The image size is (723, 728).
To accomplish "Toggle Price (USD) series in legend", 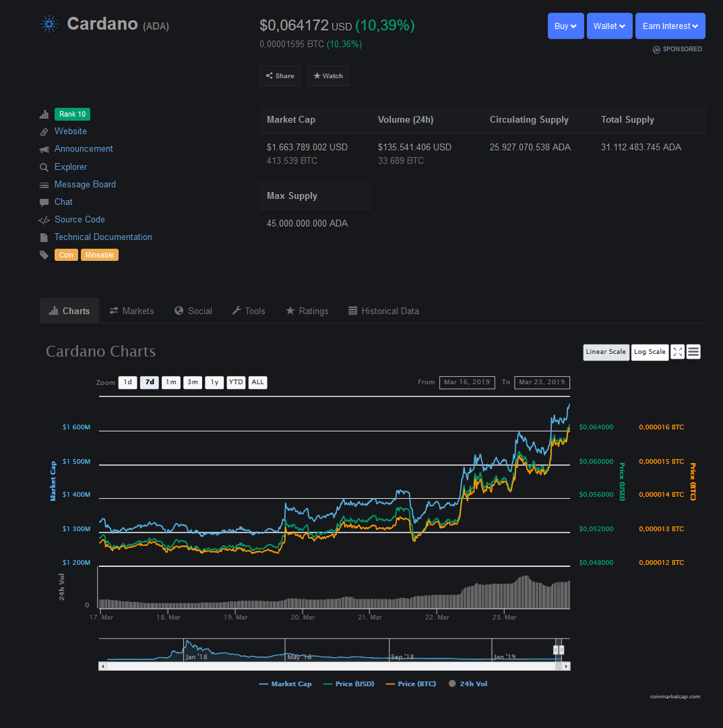I will (348, 684).
